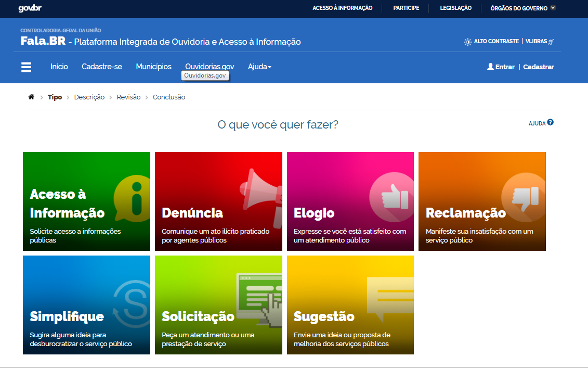Click 'Peça um atendimento' description text

click(x=208, y=339)
